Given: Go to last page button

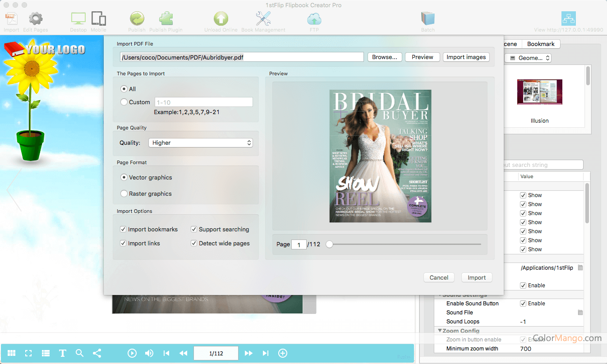Looking at the screenshot, I should tap(266, 353).
